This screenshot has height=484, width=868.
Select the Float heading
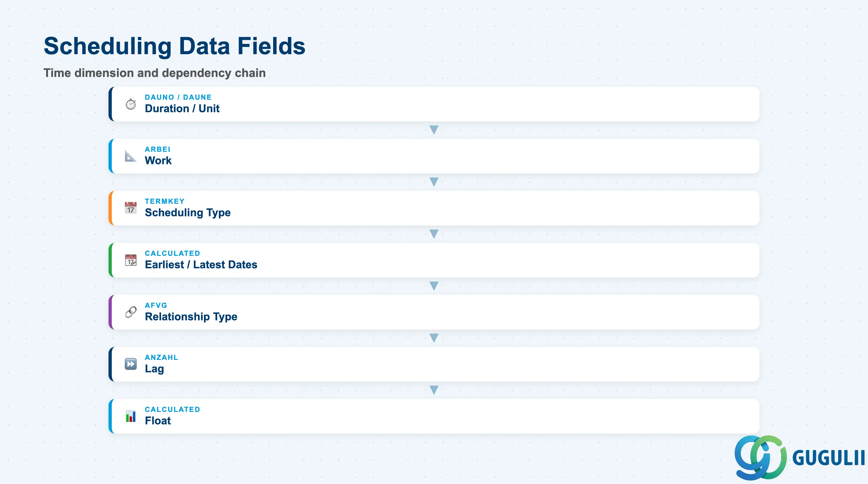point(158,421)
